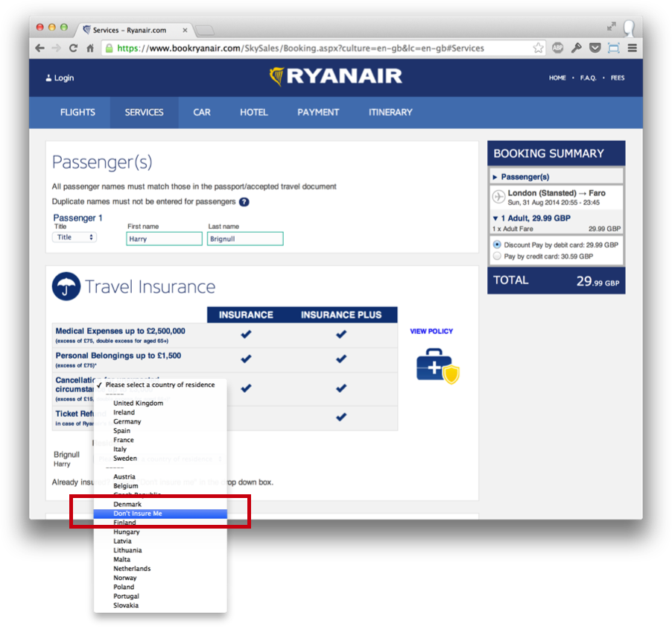Click the fullscreen arrows icon in title bar
This screenshot has height=627, width=672.
(612, 27)
